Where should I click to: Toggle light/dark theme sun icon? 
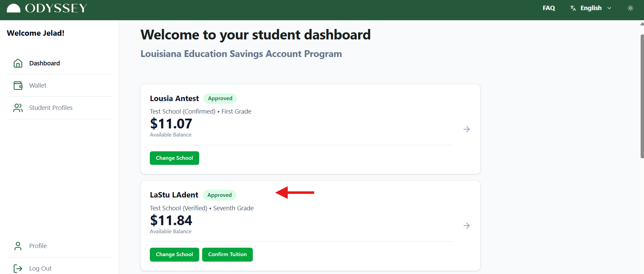(630, 8)
